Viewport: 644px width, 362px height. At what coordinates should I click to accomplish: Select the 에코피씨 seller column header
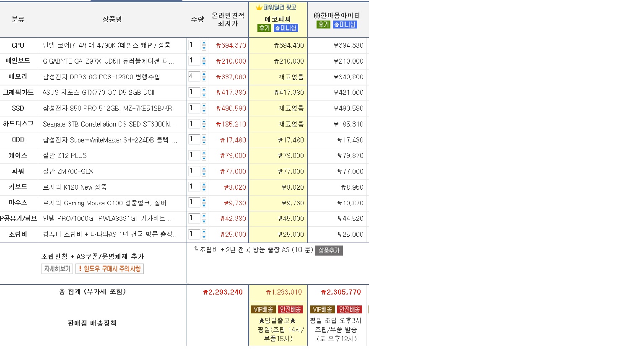tap(278, 19)
